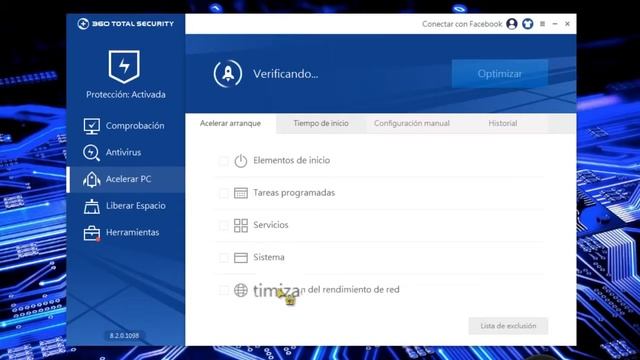Click the power icon for Elementos de inicio

click(x=240, y=160)
